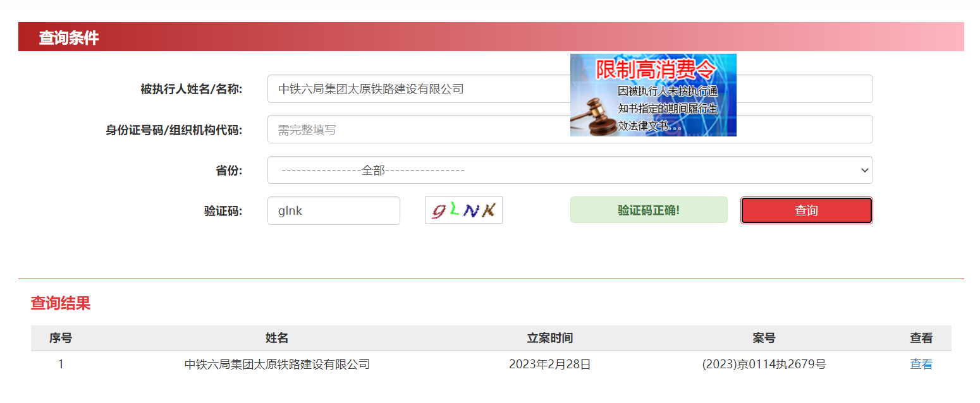The height and width of the screenshot is (403, 980).
Task: Click the 查看 column header
Action: pyautogui.click(x=921, y=338)
